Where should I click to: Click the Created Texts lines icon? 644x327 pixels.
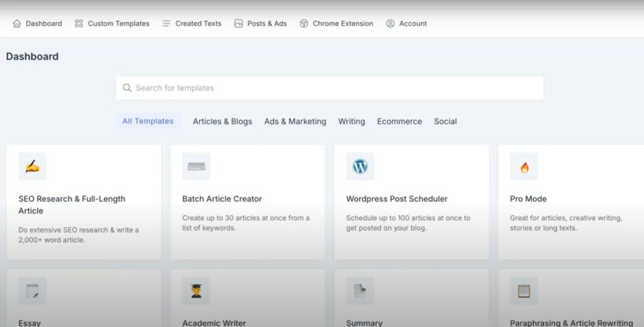(166, 23)
